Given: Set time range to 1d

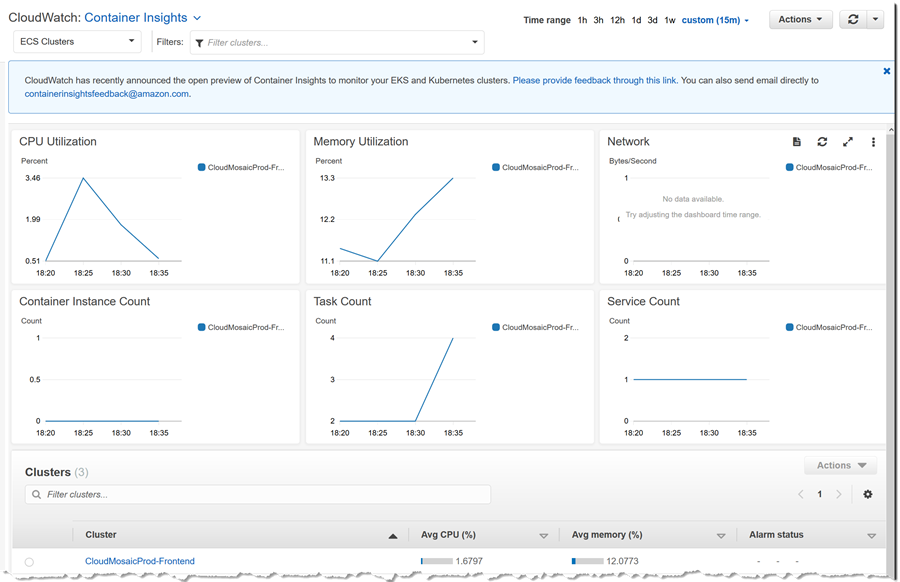Looking at the screenshot, I should point(637,20).
